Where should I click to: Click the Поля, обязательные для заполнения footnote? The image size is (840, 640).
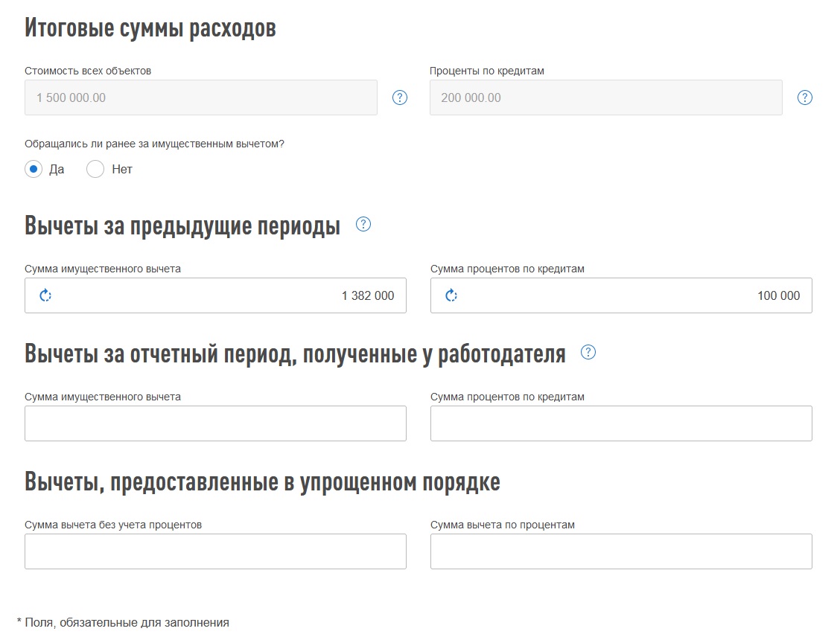(x=123, y=622)
